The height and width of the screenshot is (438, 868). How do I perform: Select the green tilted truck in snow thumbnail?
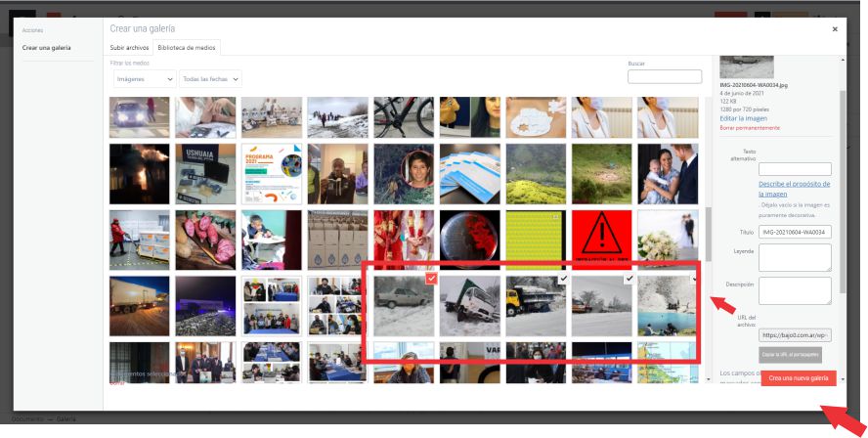[x=469, y=305]
